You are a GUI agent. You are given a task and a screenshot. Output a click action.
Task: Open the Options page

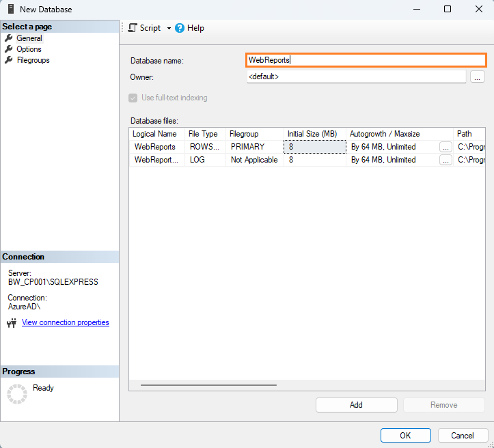pos(29,49)
